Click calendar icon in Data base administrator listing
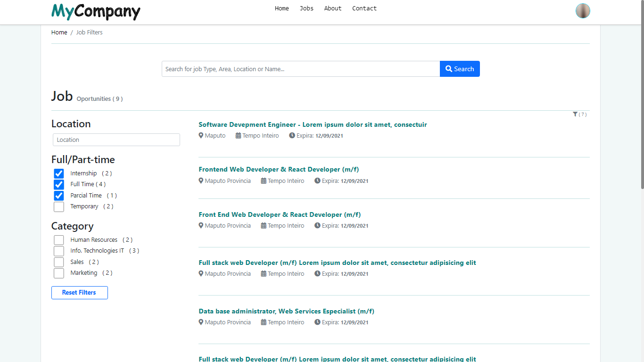This screenshot has width=644, height=362. (264, 322)
